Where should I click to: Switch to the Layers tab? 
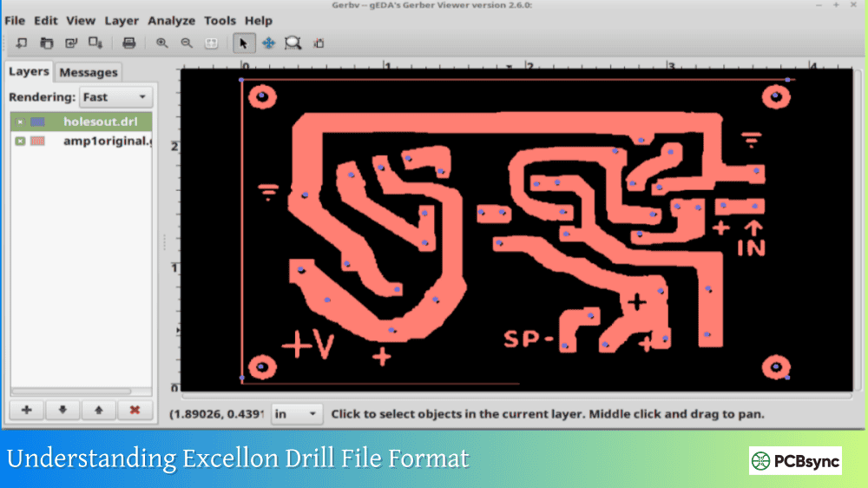29,71
